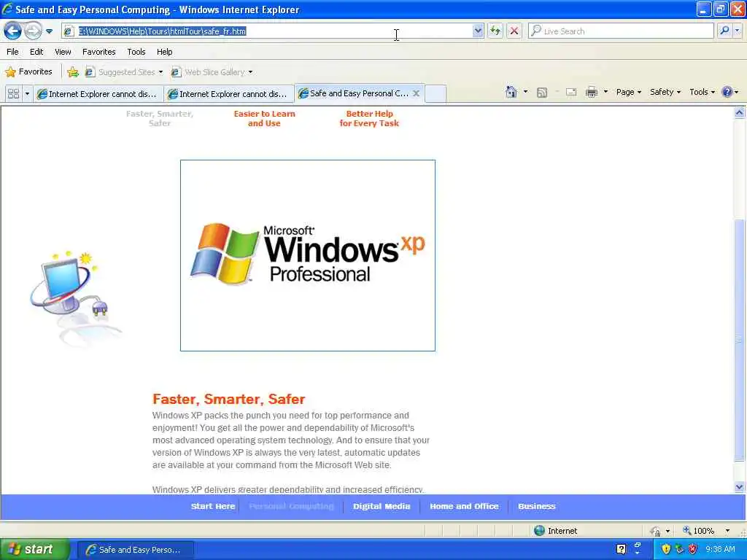This screenshot has height=560, width=747.
Task: Click the Home icon in command bar
Action: point(511,92)
